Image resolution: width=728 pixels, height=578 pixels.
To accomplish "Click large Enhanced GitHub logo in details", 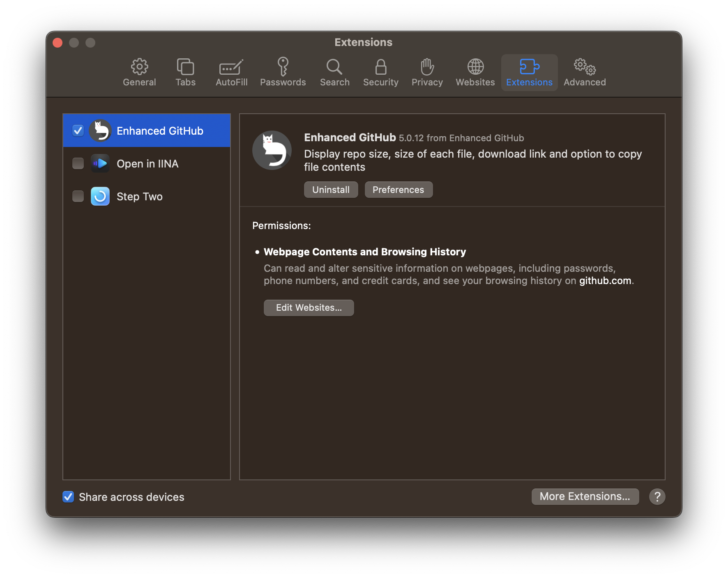I will pos(272,150).
